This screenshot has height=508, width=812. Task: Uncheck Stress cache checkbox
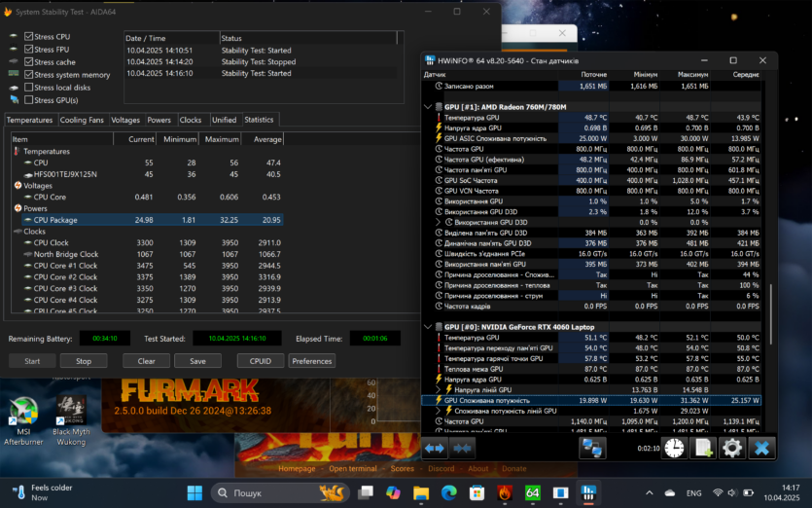pos(29,61)
